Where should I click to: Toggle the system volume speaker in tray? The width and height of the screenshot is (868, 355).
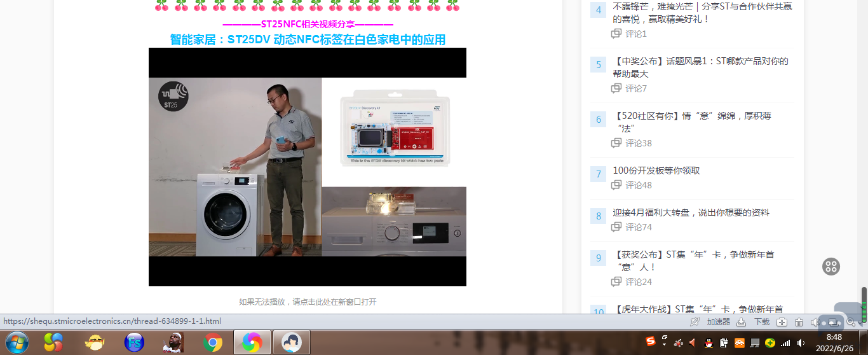tap(801, 343)
